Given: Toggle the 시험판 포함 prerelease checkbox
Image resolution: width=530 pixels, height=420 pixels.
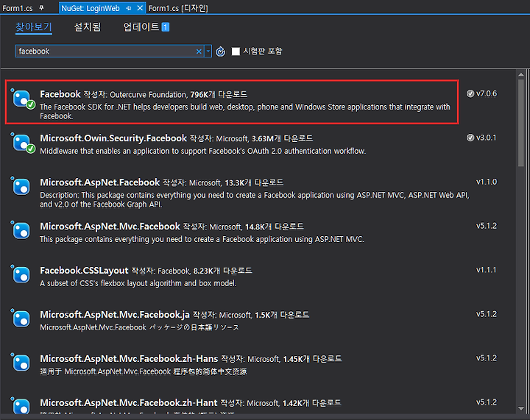Looking at the screenshot, I should pyautogui.click(x=236, y=51).
